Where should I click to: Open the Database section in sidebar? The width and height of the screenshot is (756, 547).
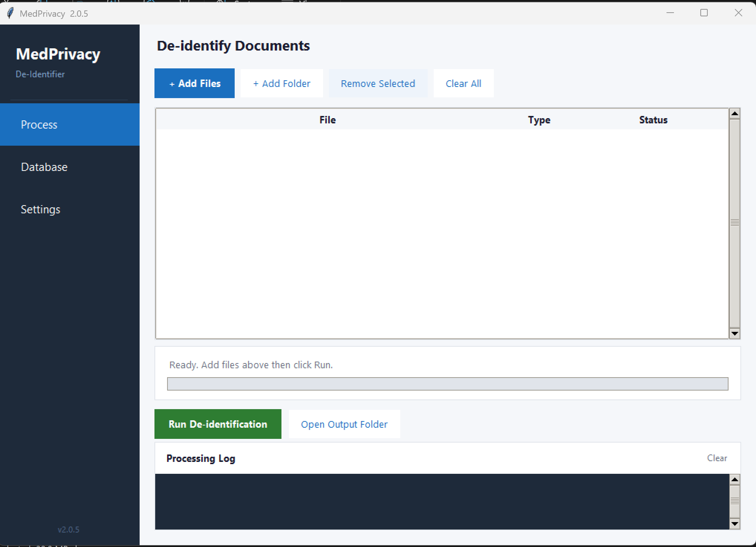tap(70, 167)
